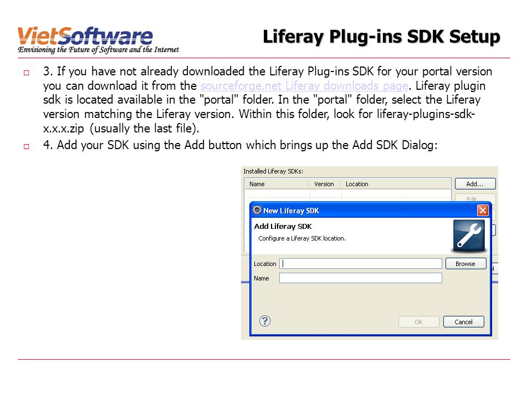Screen dimensions: 532x399
Task: Click the greyed-out Edit... button behind the dialog
Action: click(475, 198)
